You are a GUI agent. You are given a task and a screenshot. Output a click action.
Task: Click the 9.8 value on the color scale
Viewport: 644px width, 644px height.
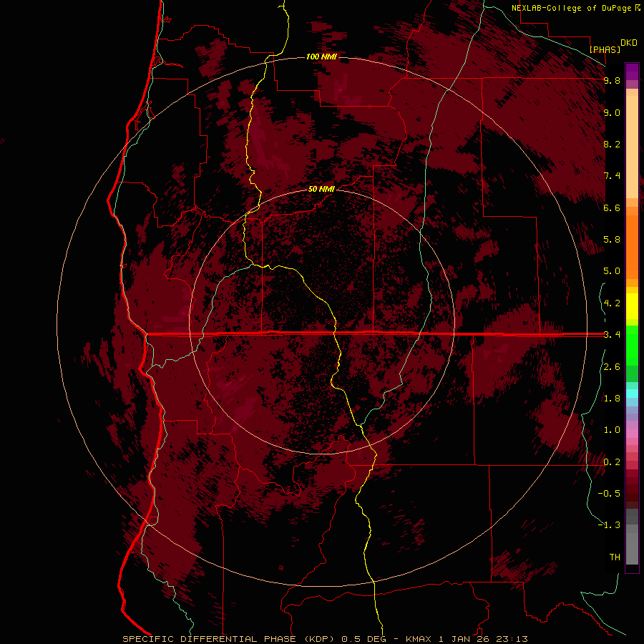[x=612, y=80]
